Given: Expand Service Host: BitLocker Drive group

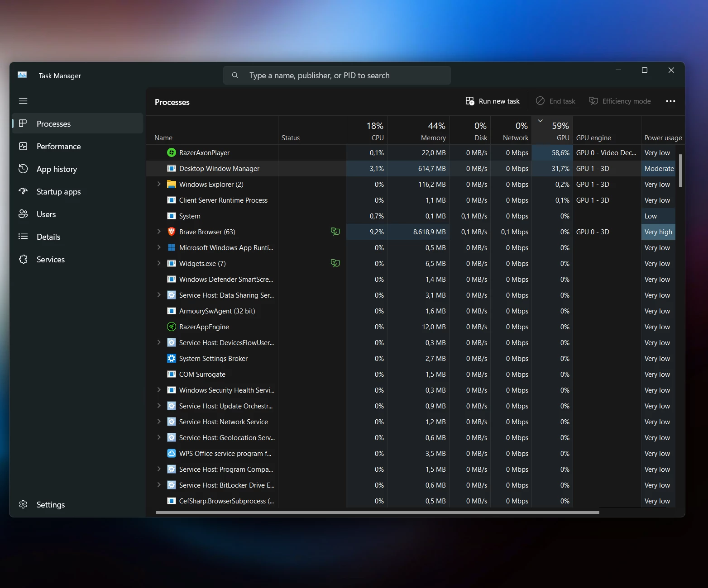Looking at the screenshot, I should click(x=159, y=485).
